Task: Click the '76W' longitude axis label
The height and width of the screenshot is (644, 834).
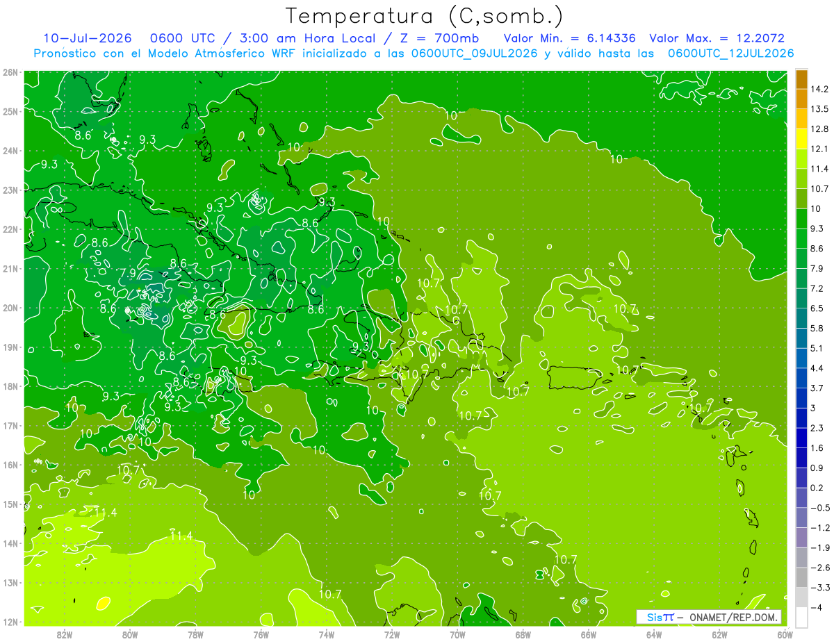Action: click(x=261, y=634)
